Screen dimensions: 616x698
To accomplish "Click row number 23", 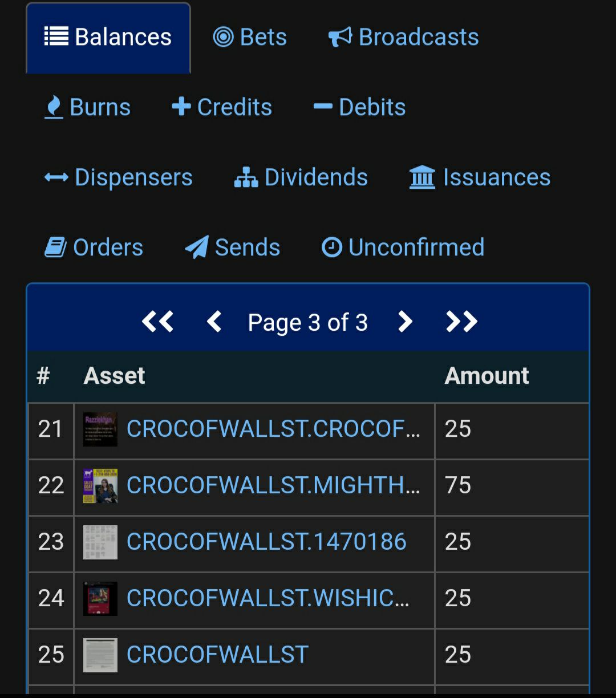I will point(51,542).
